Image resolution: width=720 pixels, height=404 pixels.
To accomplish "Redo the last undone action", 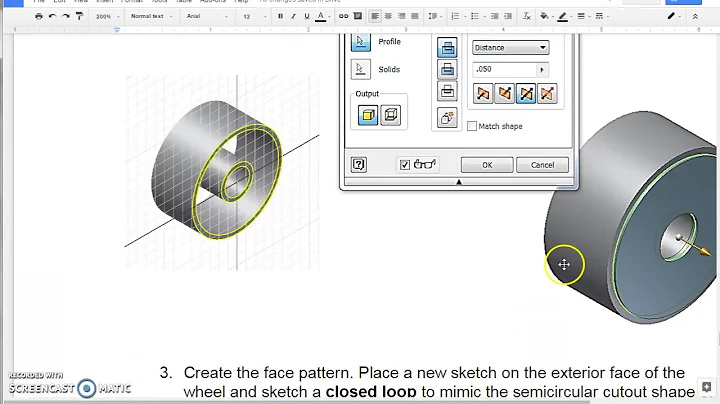I will [x=66, y=16].
